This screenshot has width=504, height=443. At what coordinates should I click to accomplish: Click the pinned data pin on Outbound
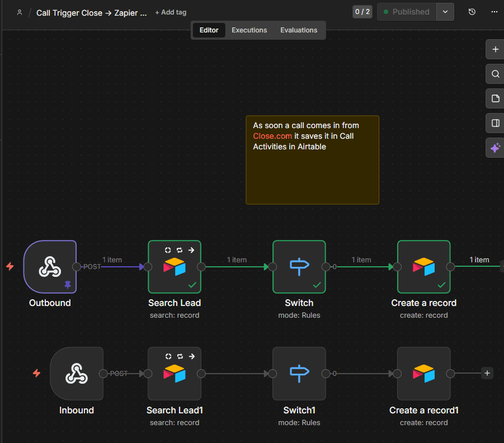click(68, 285)
